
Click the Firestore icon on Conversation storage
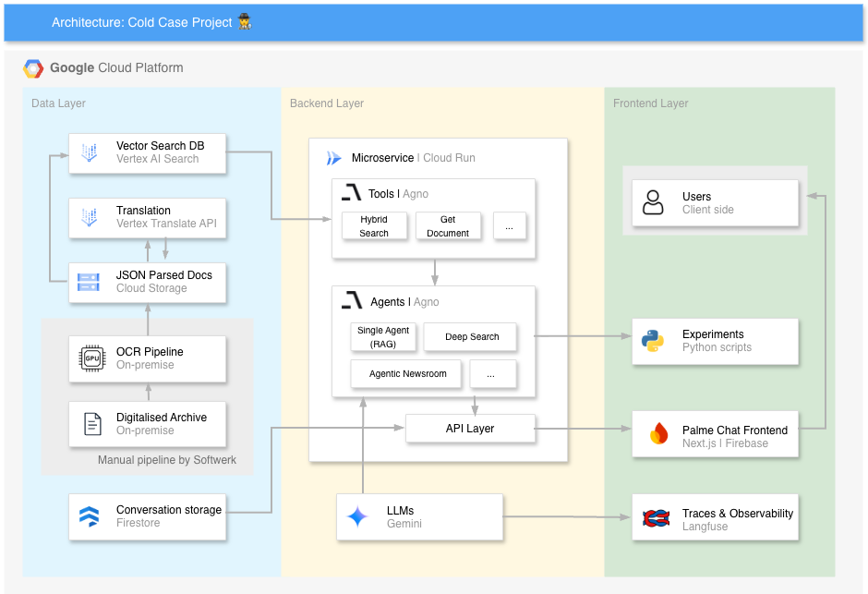coord(90,516)
